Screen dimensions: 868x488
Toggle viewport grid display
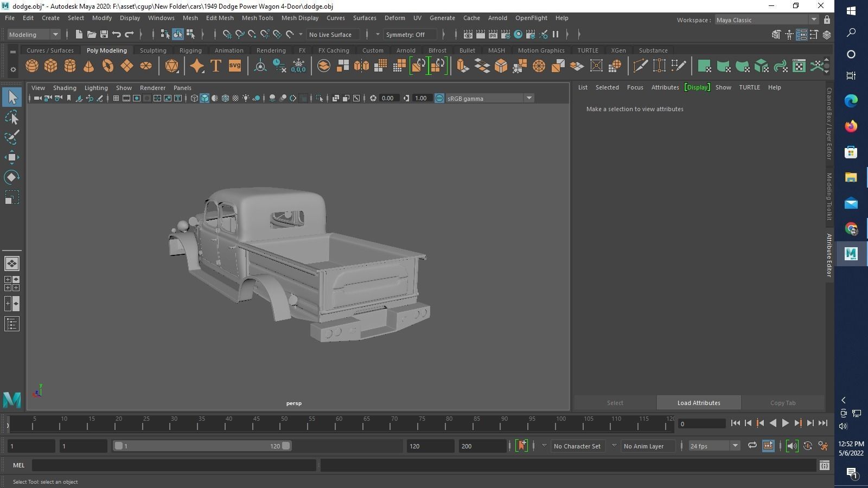pyautogui.click(x=116, y=98)
